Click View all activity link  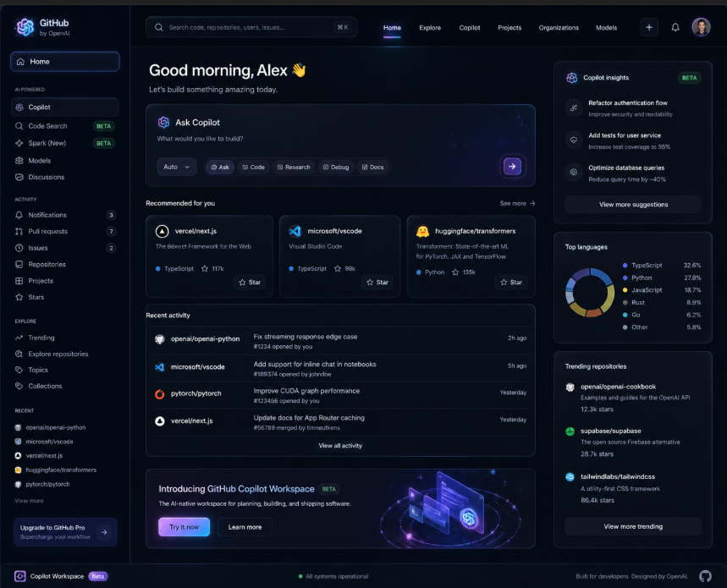(x=340, y=446)
